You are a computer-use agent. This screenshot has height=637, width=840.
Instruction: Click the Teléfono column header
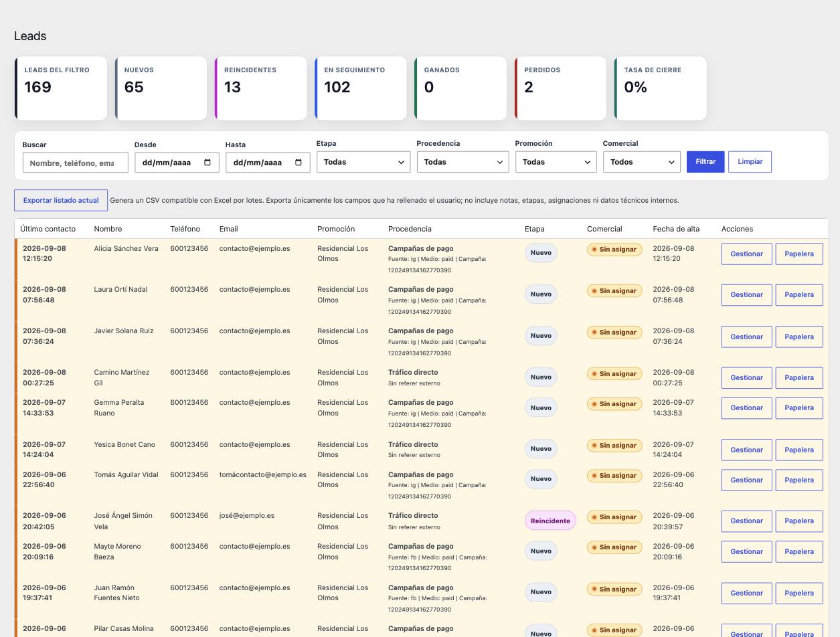[185, 229]
